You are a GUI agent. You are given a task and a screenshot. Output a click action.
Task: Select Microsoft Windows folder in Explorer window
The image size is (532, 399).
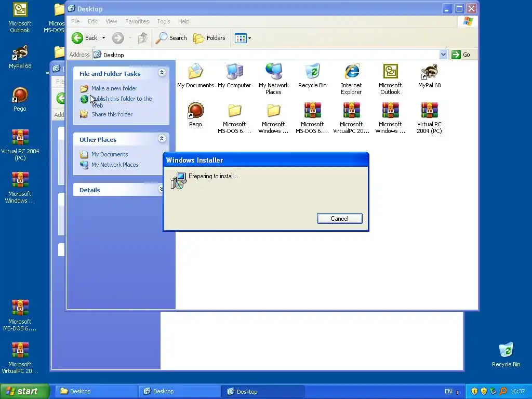coord(273,118)
